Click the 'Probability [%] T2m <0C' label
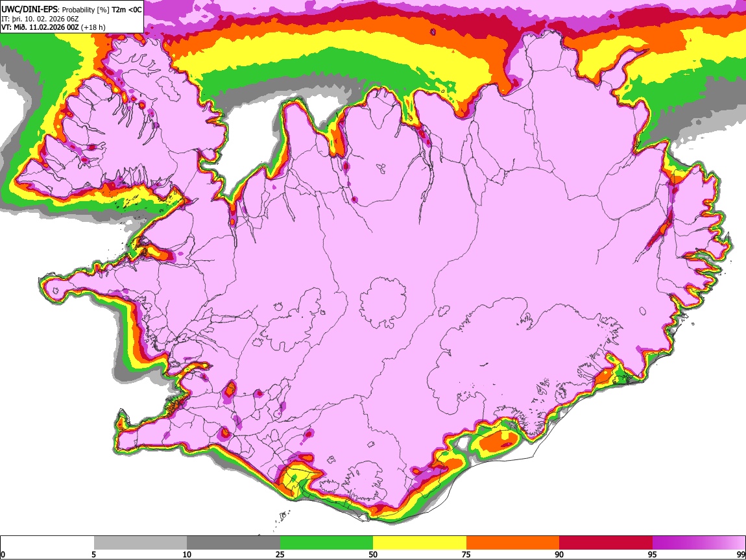746x560 pixels. (x=102, y=10)
